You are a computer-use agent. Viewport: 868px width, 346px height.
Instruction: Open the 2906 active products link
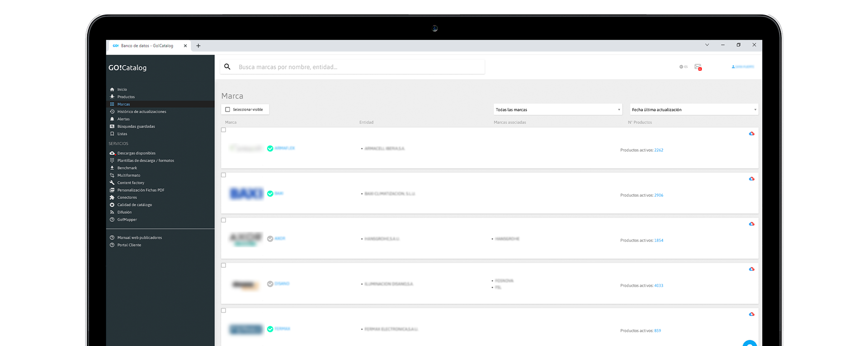(659, 195)
